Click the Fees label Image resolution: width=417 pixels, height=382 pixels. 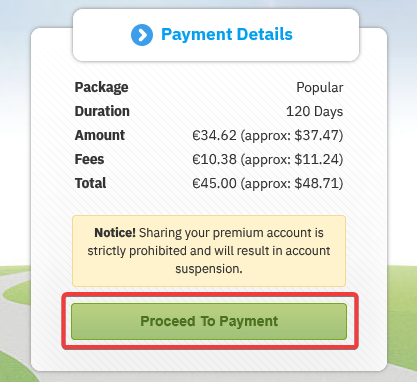click(89, 159)
